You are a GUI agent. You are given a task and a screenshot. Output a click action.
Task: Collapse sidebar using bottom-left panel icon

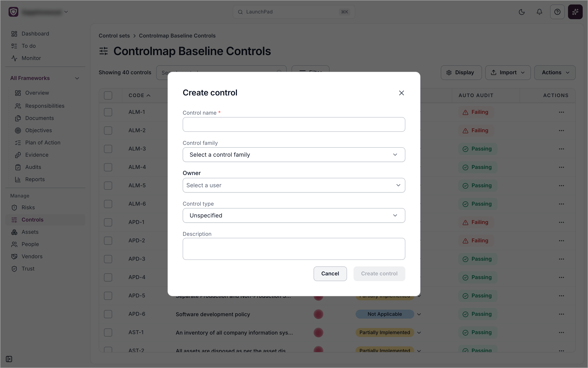coord(9,359)
